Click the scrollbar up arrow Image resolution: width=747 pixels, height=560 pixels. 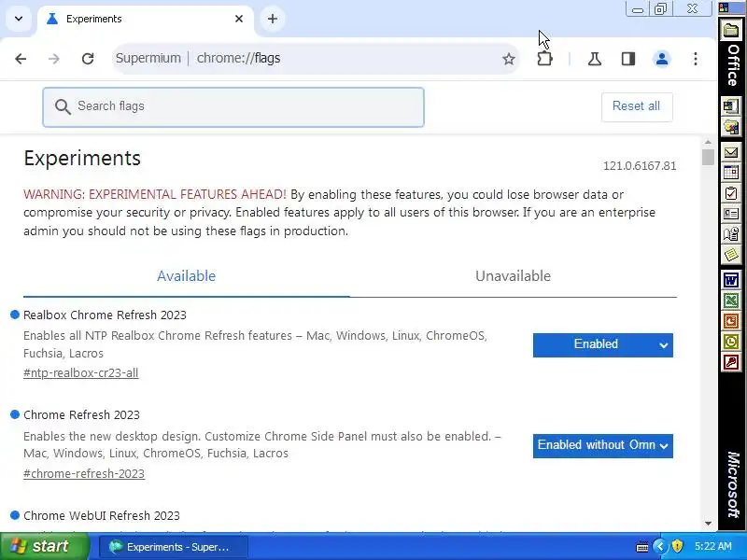[708, 143]
